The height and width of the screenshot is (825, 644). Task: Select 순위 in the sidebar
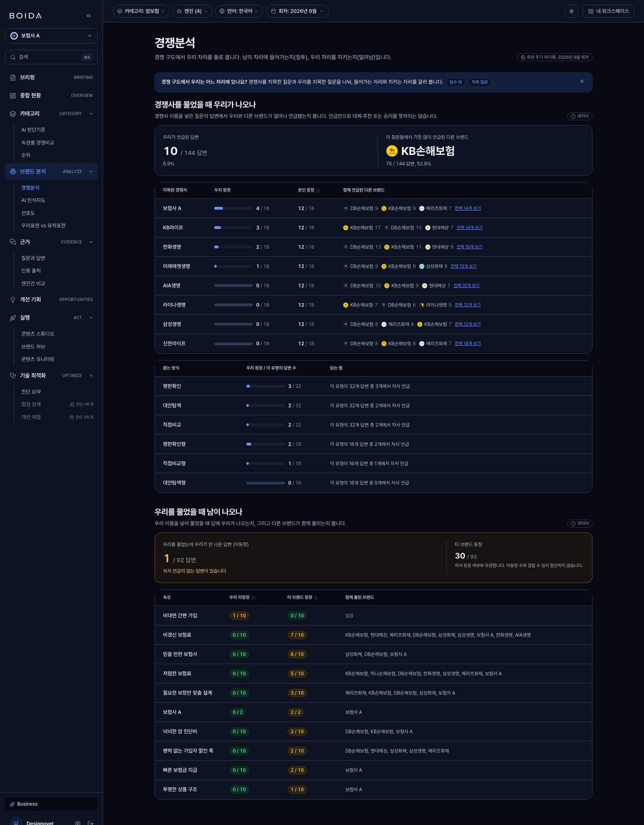pyautogui.click(x=26, y=155)
